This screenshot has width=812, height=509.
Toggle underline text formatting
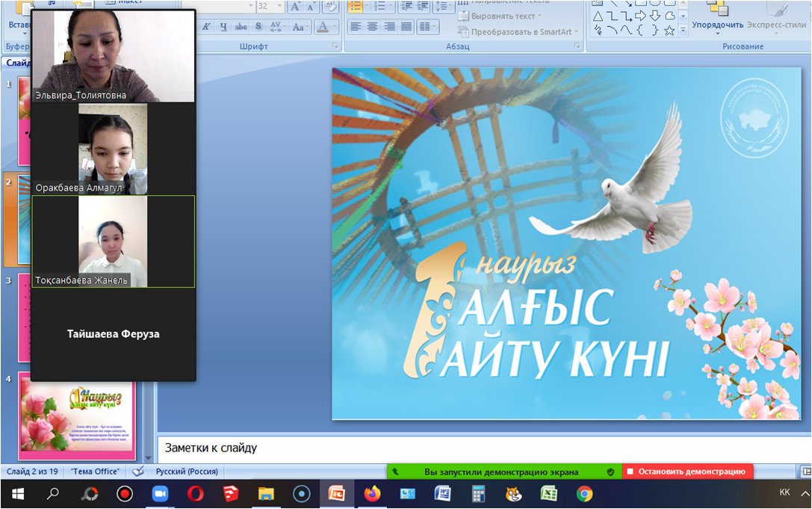point(223,27)
